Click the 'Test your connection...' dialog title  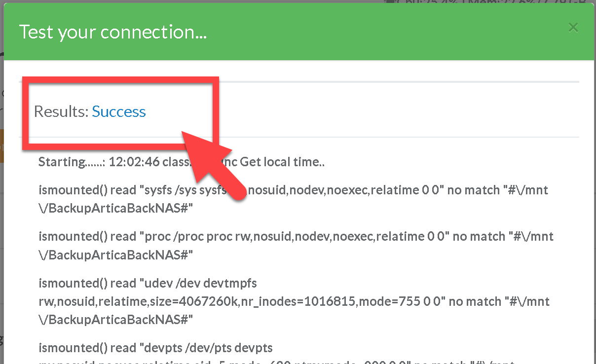112,32
